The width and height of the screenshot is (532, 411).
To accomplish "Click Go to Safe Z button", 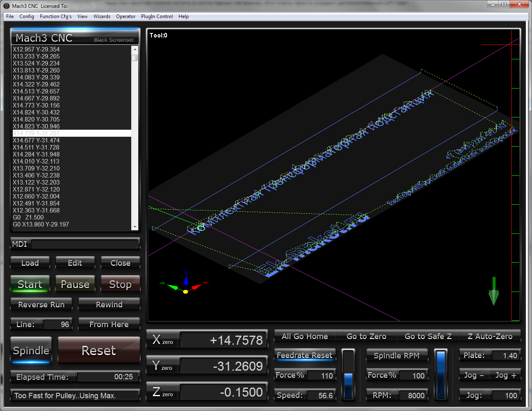I will 428,336.
